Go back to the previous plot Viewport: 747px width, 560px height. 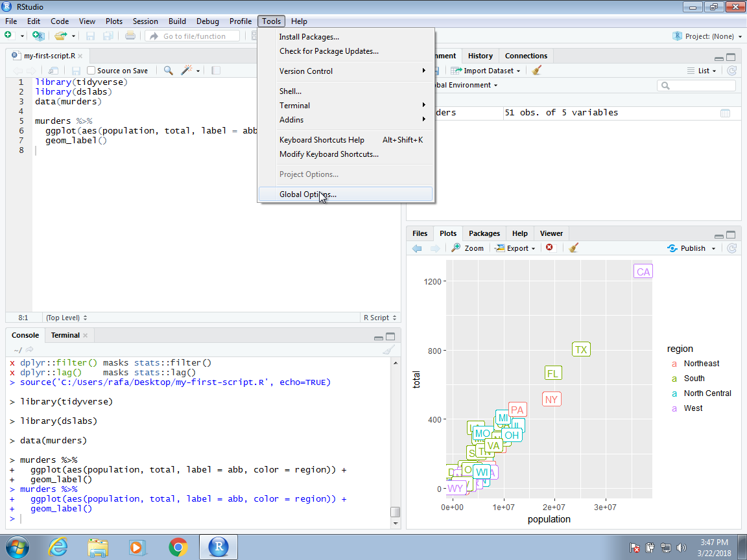417,248
